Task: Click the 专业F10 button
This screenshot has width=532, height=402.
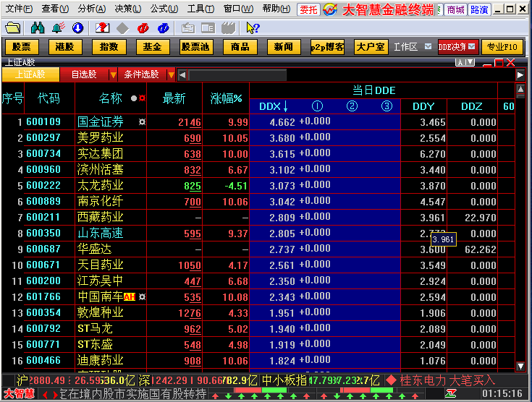Action: [x=502, y=47]
